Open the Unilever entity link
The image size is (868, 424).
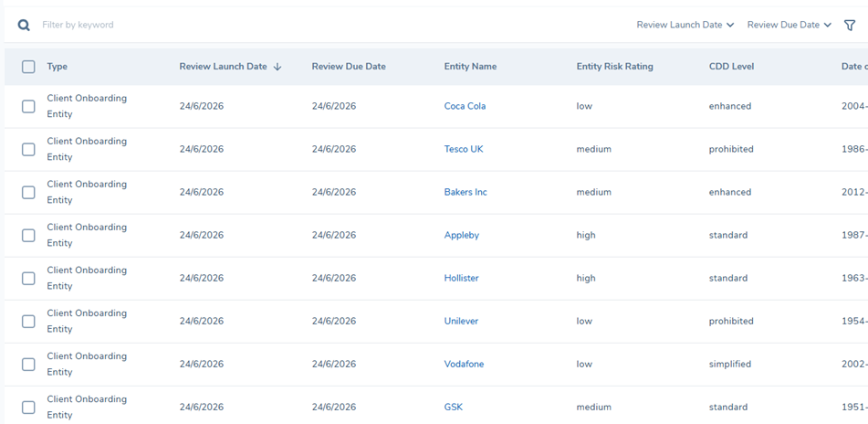[x=461, y=321]
